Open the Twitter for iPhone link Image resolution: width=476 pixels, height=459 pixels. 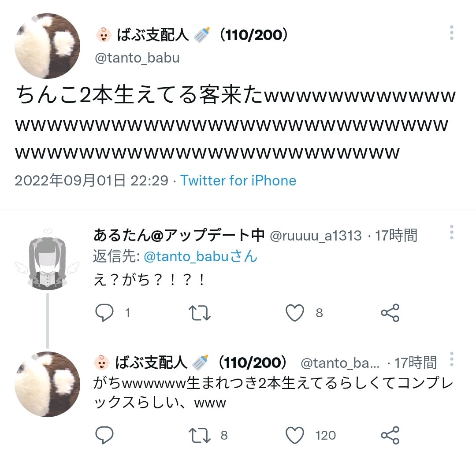238,181
